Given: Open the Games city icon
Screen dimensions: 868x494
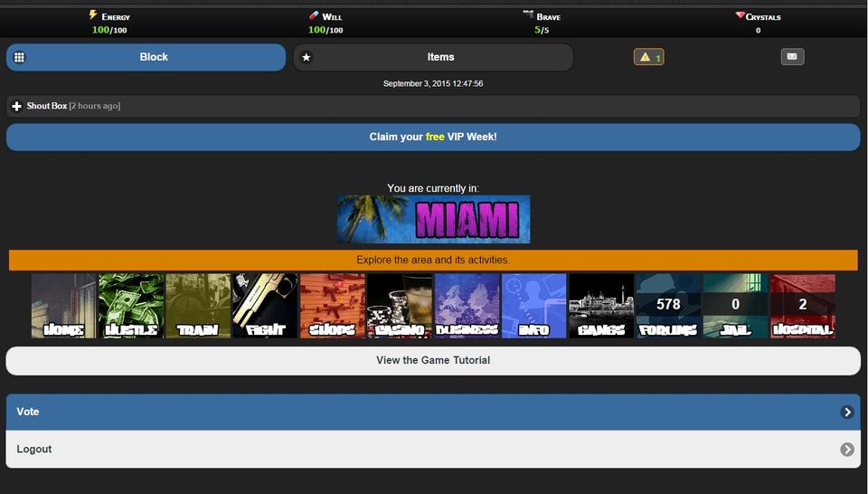Looking at the screenshot, I should pos(601,306).
